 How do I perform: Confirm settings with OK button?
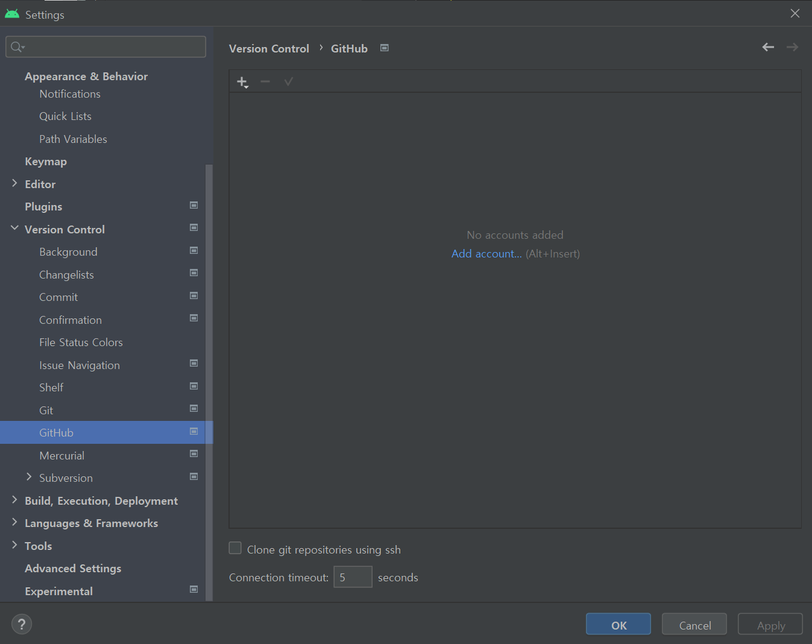[618, 624]
